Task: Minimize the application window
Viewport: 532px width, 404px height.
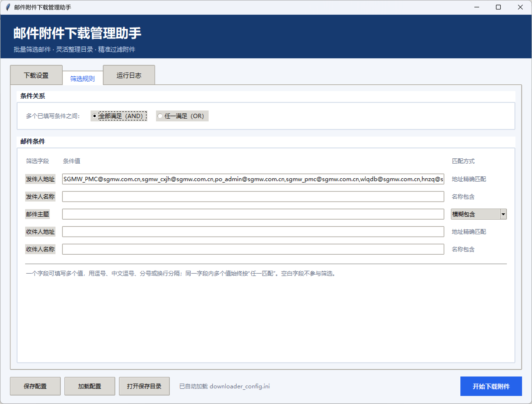Action: [477, 7]
